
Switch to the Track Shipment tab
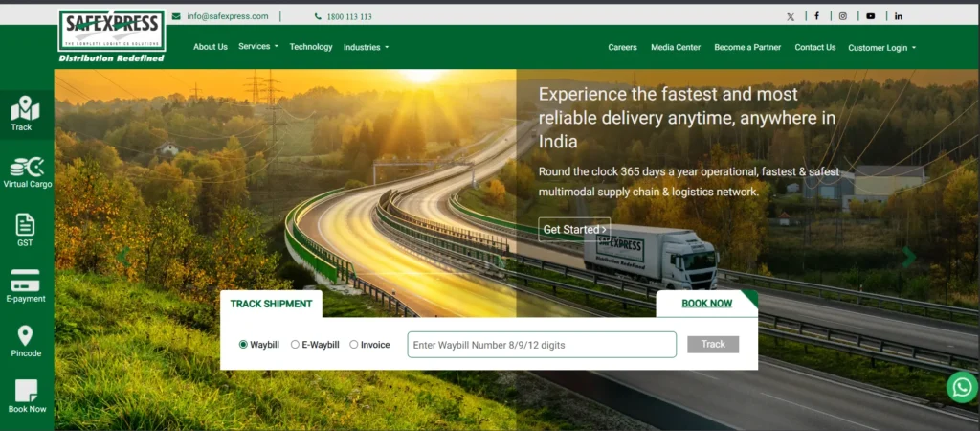271,304
